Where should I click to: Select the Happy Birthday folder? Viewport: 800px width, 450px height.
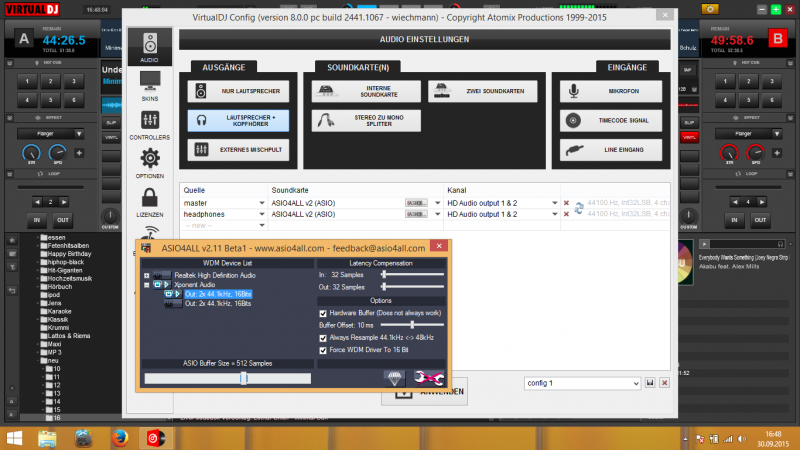click(x=69, y=254)
